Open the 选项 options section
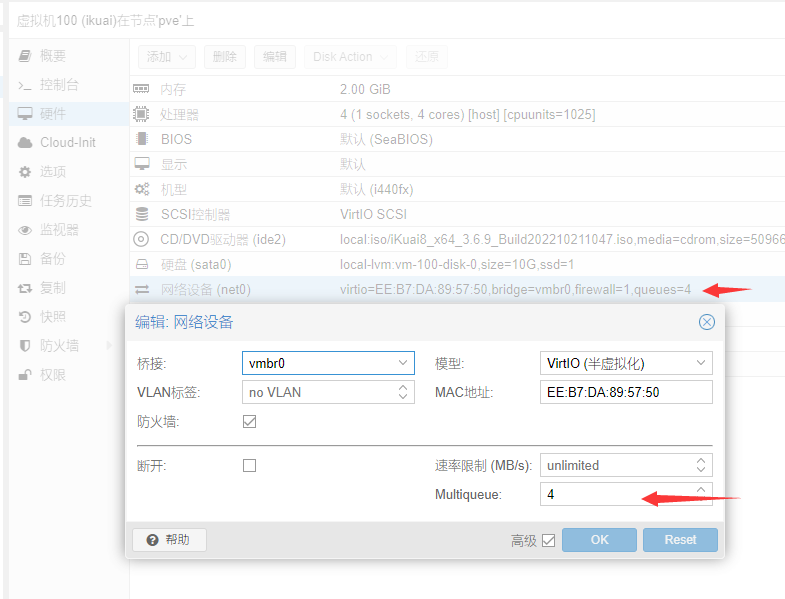Viewport: 785px width, 599px height. [x=53, y=172]
